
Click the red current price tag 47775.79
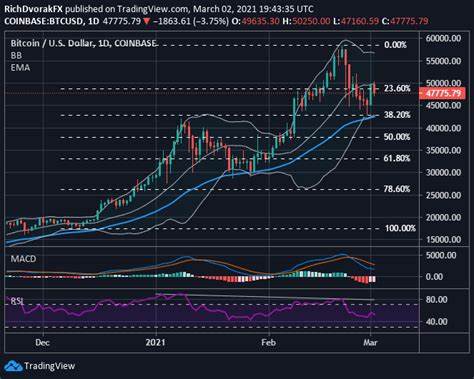point(442,93)
